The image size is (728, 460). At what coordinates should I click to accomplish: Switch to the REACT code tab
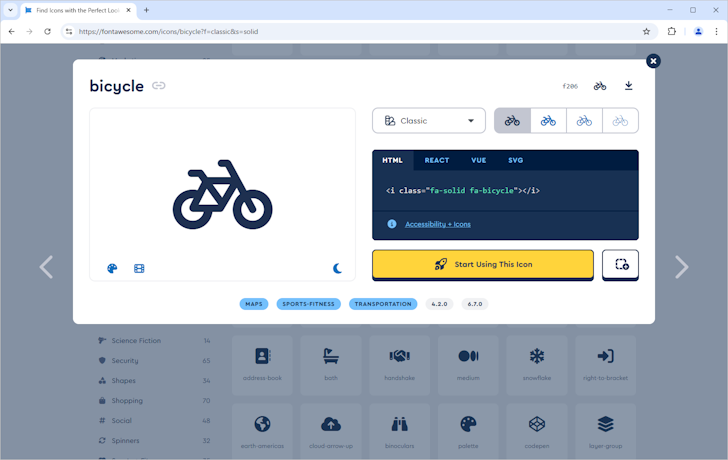point(436,160)
